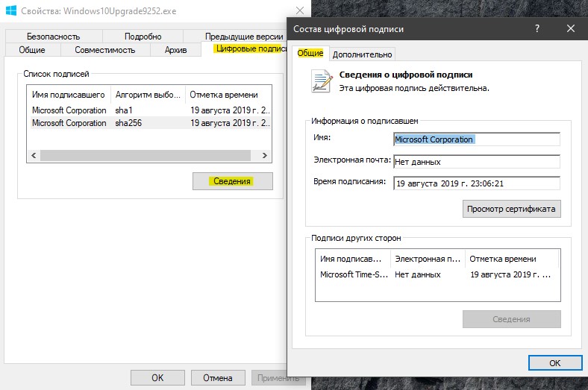The image size is (588, 390).
Task: Switch to the Дополнительно tab
Action: (x=362, y=54)
